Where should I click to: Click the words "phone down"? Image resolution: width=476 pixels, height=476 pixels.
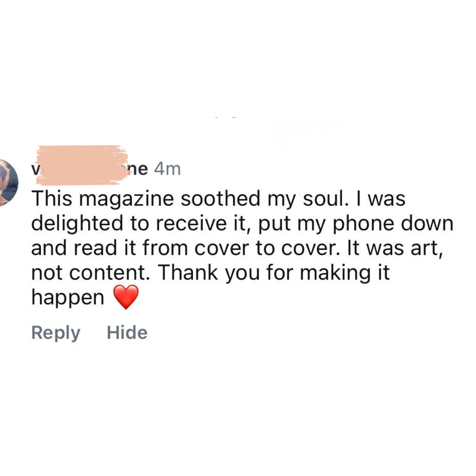tap(393, 224)
